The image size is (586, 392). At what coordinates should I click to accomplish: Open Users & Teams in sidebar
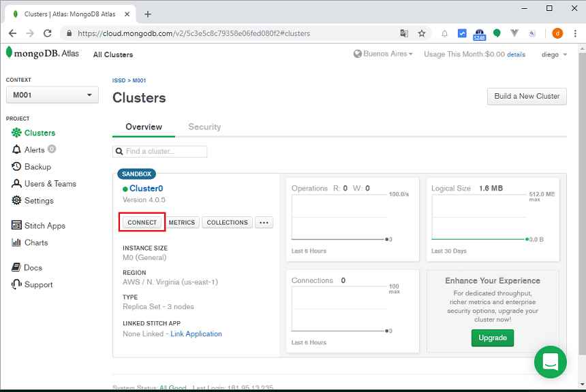(x=44, y=184)
